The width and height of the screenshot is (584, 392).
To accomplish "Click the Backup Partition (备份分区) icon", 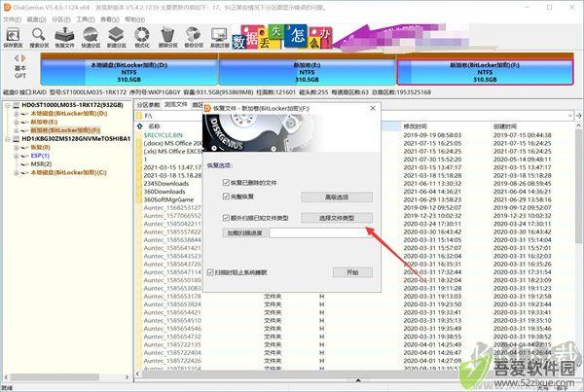I will [194, 37].
